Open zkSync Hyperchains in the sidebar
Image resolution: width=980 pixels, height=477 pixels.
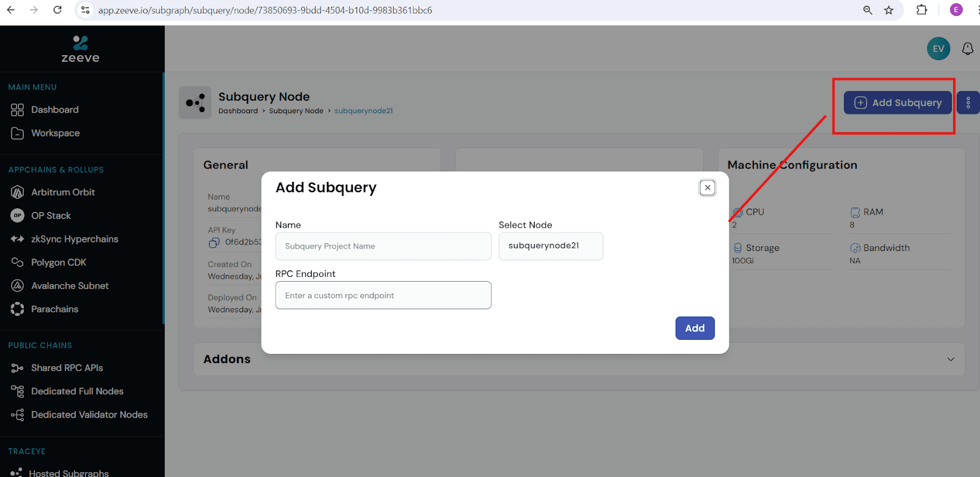click(75, 239)
